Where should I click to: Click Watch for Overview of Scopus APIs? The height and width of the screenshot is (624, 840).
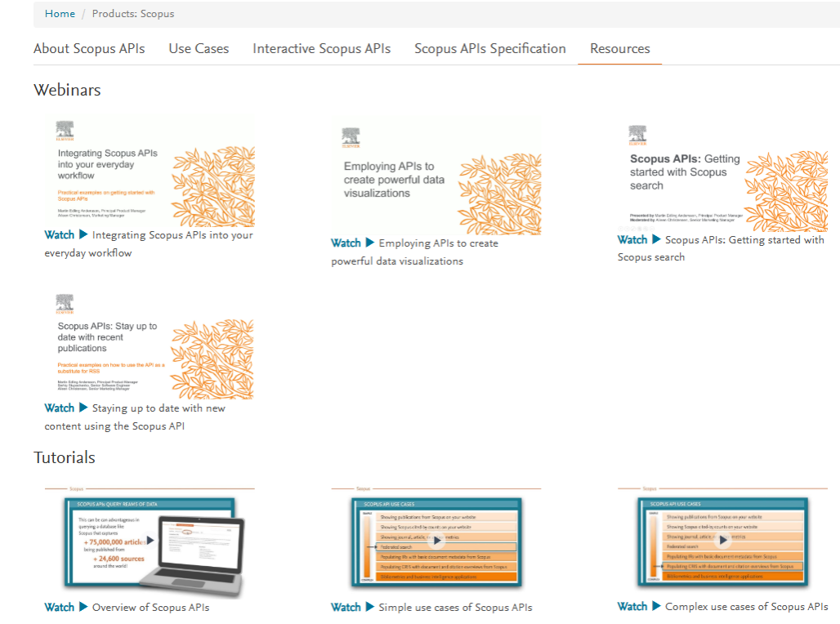click(x=60, y=608)
